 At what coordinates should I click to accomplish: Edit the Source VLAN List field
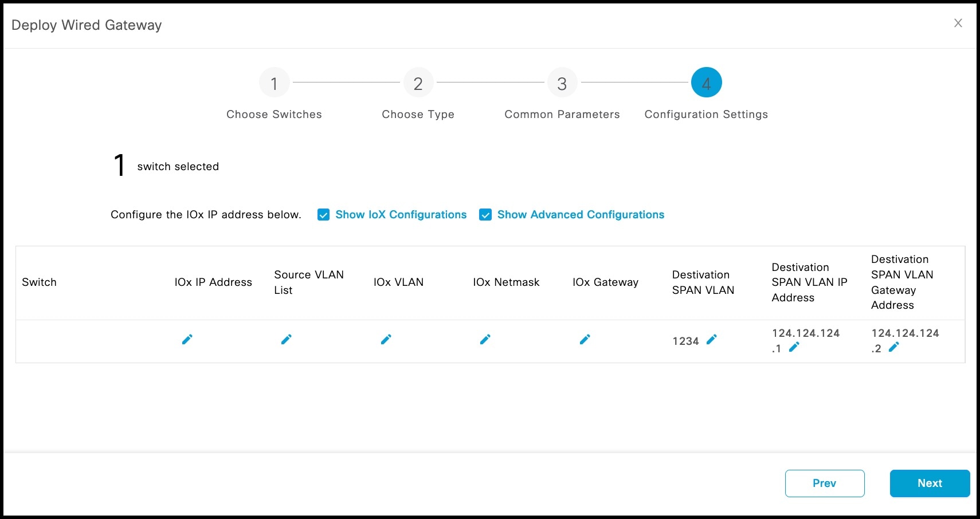(287, 339)
